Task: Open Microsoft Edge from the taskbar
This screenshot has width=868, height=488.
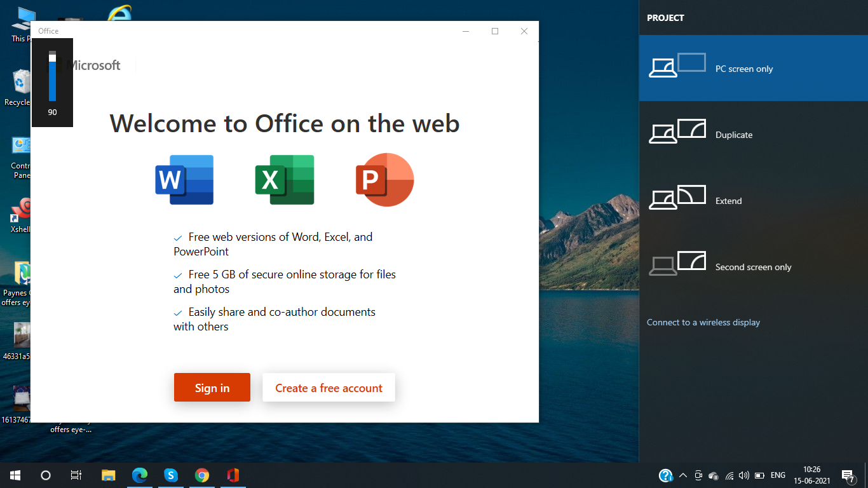Action: click(x=140, y=475)
